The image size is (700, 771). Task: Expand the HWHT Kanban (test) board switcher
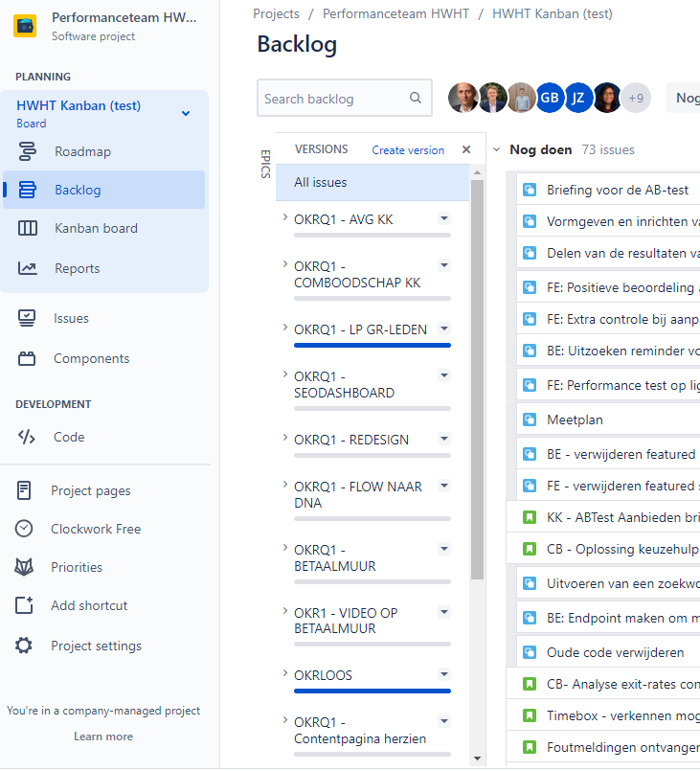[x=186, y=114]
